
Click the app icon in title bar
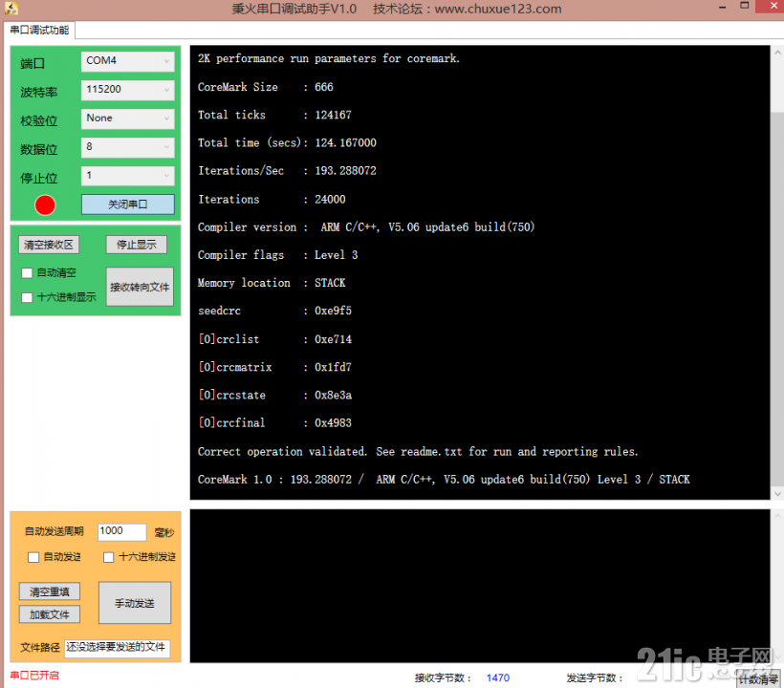pos(11,8)
